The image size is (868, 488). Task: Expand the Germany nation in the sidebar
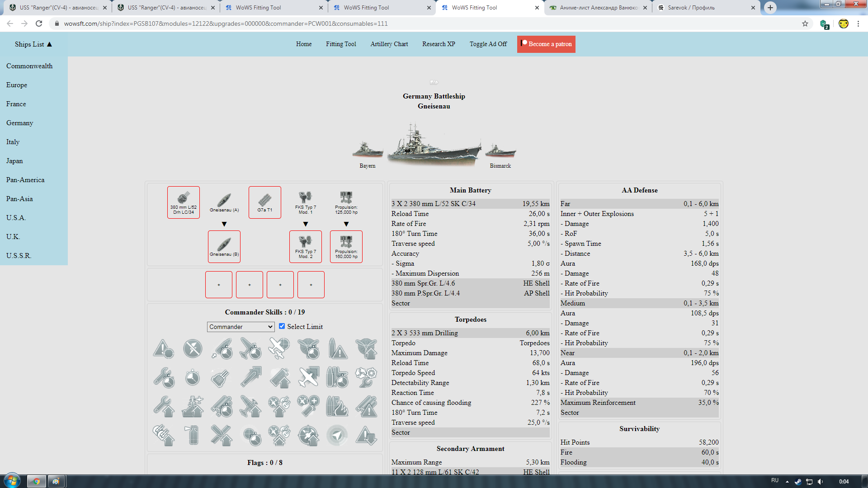pyautogui.click(x=19, y=123)
